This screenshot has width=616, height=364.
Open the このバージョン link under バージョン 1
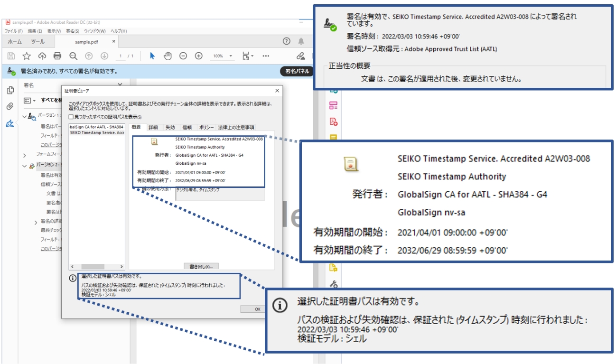(x=51, y=144)
